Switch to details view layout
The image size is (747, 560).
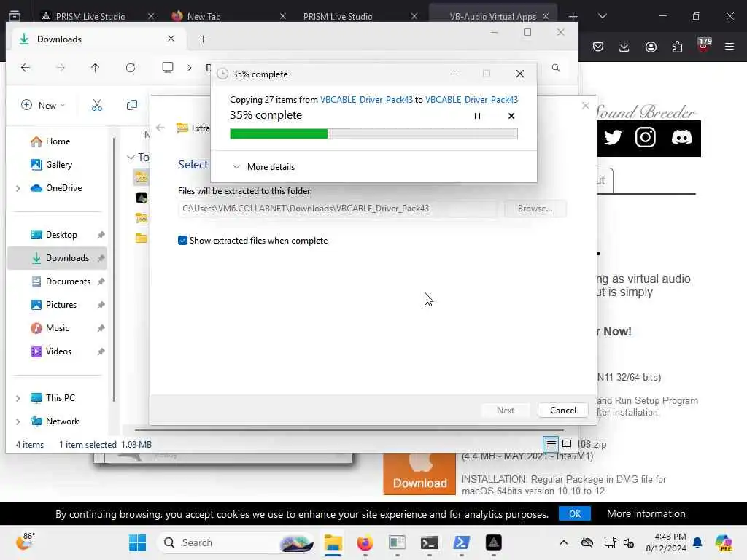[x=551, y=444]
